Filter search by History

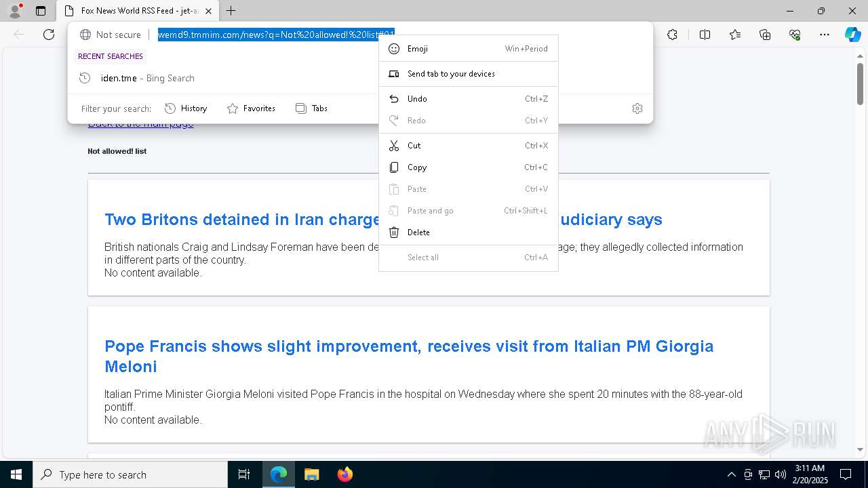tap(186, 108)
